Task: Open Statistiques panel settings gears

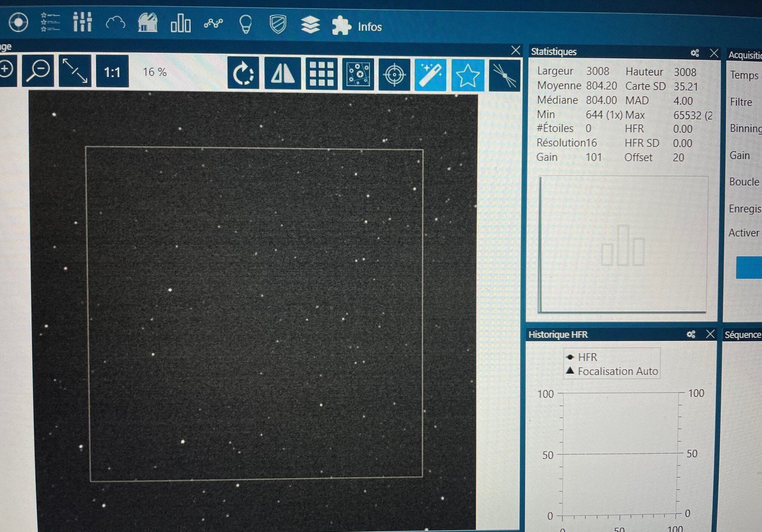Action: pos(695,53)
